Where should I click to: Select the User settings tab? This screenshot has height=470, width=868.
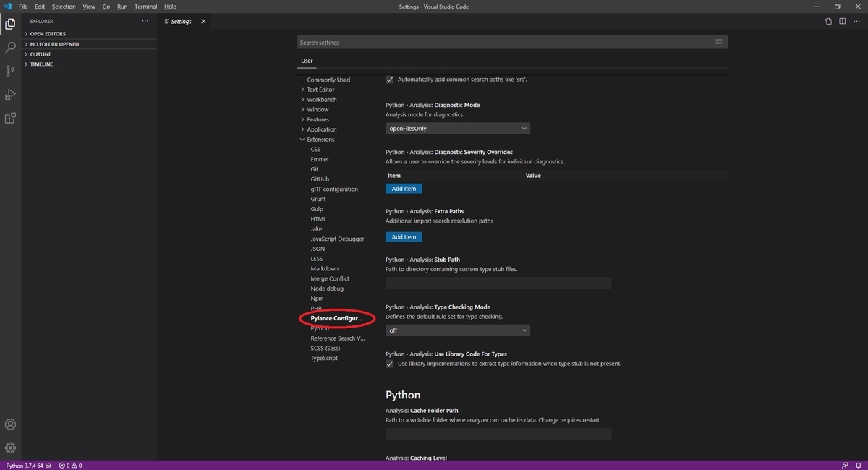click(307, 61)
